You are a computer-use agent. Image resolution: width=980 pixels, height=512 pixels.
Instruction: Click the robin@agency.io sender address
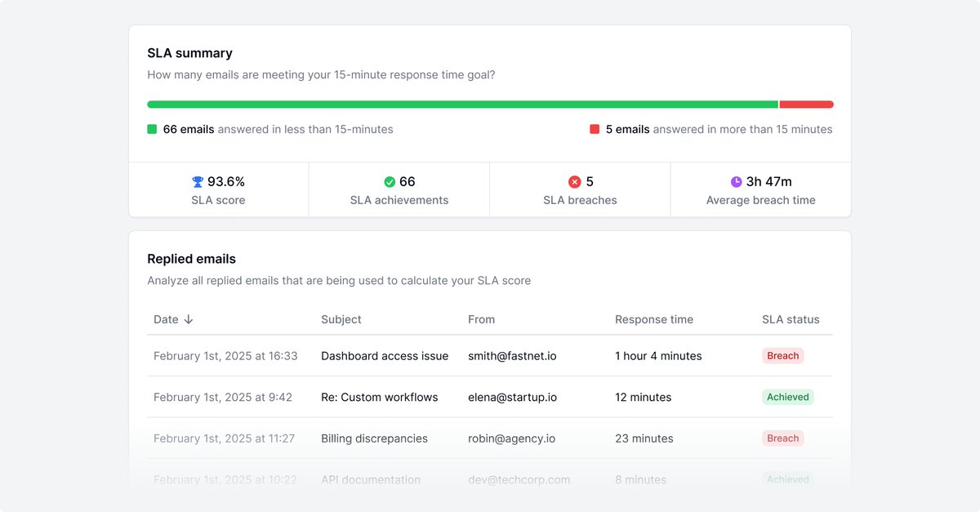[511, 439]
